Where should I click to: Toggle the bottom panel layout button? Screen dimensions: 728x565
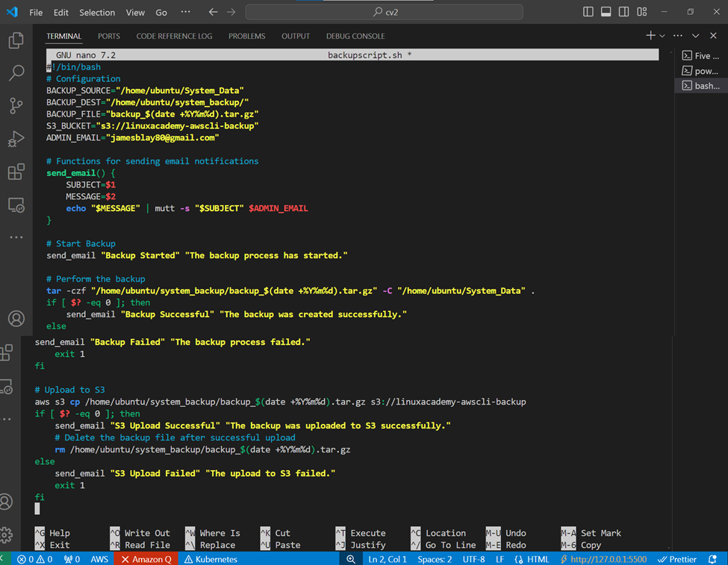(606, 12)
